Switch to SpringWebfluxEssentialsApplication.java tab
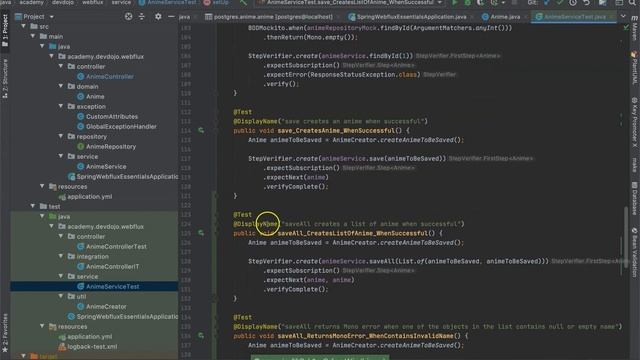The height and width of the screenshot is (360, 640). (407, 17)
